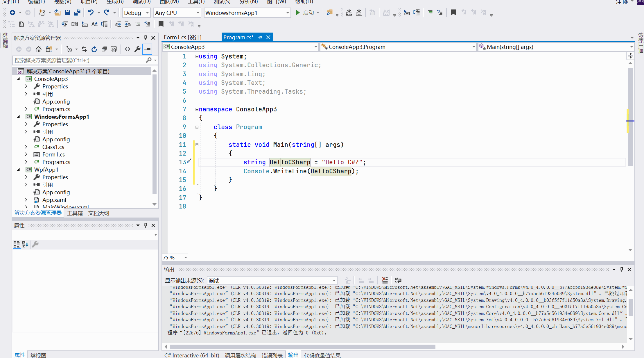Toggle bookmark icon in main toolbar
The height and width of the screenshot is (358, 644).
click(453, 13)
